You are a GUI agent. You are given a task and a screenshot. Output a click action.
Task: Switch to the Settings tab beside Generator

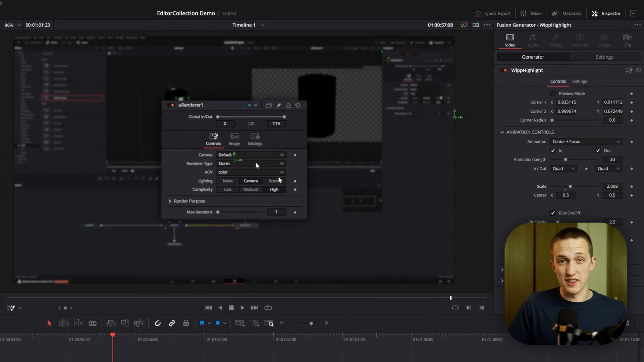coord(604,57)
